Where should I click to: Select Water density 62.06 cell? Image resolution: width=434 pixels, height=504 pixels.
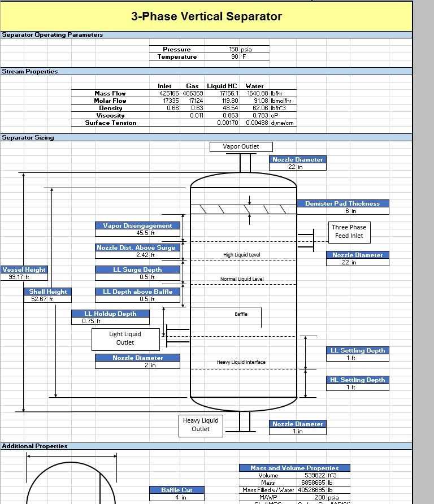coord(254,108)
